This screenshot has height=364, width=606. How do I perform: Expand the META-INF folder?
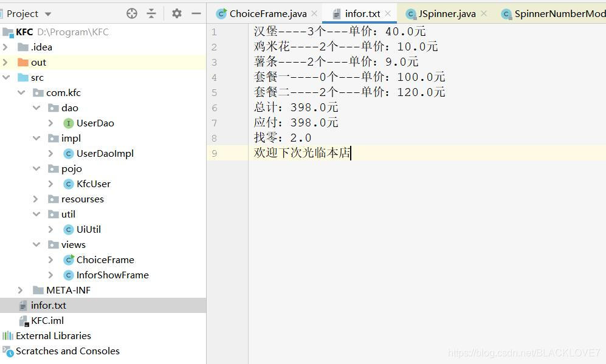21,290
